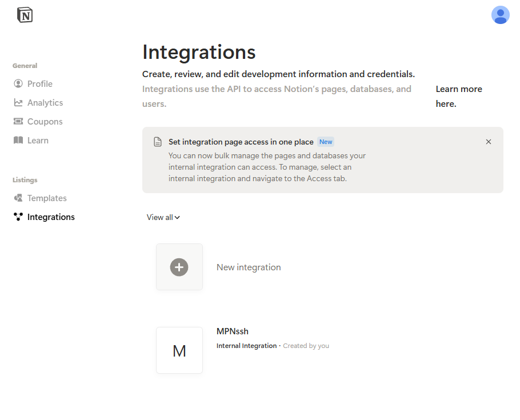
Task: Click the Integrations page heading
Action: point(199,53)
